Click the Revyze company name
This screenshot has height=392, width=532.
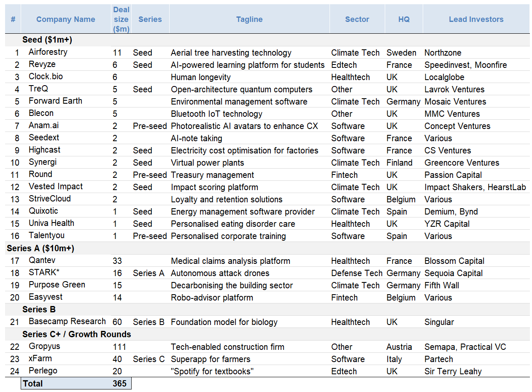click(42, 64)
